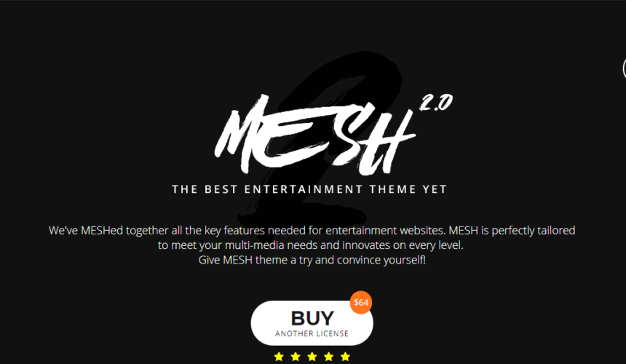
Task: Click the MESH brush-stroke logo
Action: 314,135
